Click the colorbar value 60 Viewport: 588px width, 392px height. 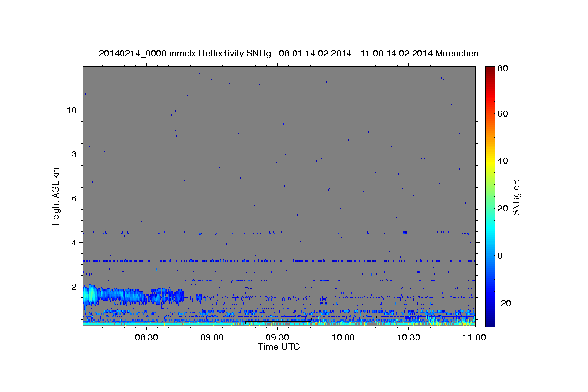[x=504, y=114]
